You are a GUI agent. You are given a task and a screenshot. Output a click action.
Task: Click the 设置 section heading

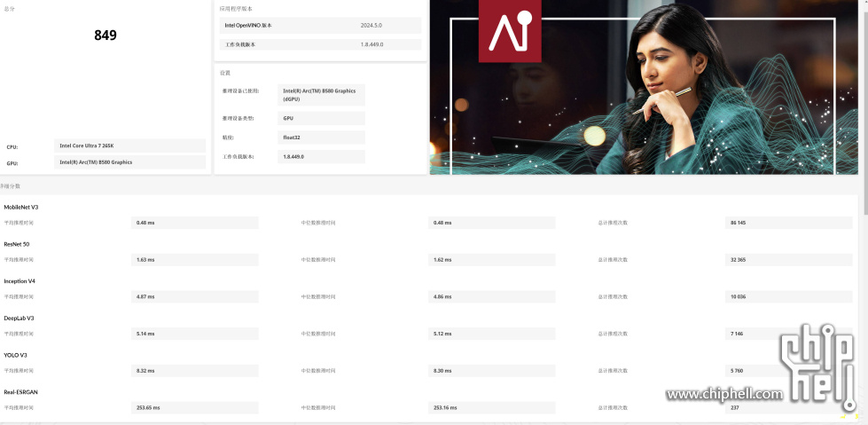tap(224, 73)
